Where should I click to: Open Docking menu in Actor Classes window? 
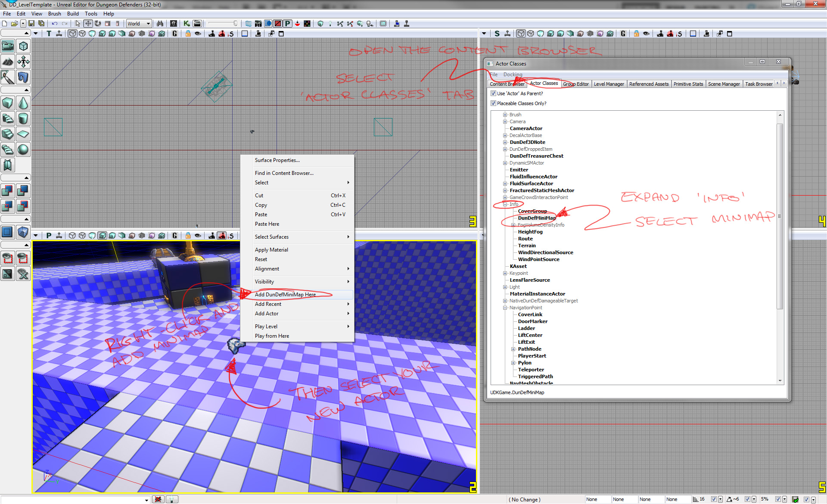tap(513, 75)
